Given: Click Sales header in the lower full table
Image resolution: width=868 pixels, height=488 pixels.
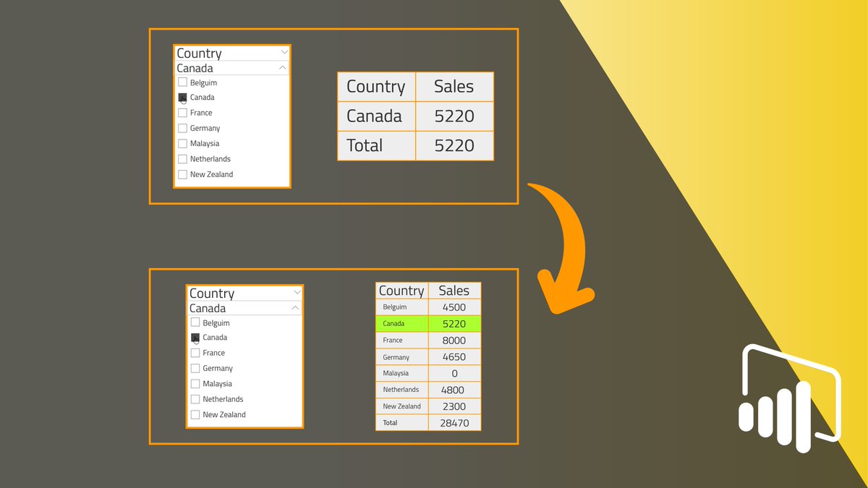Looking at the screenshot, I should [454, 291].
